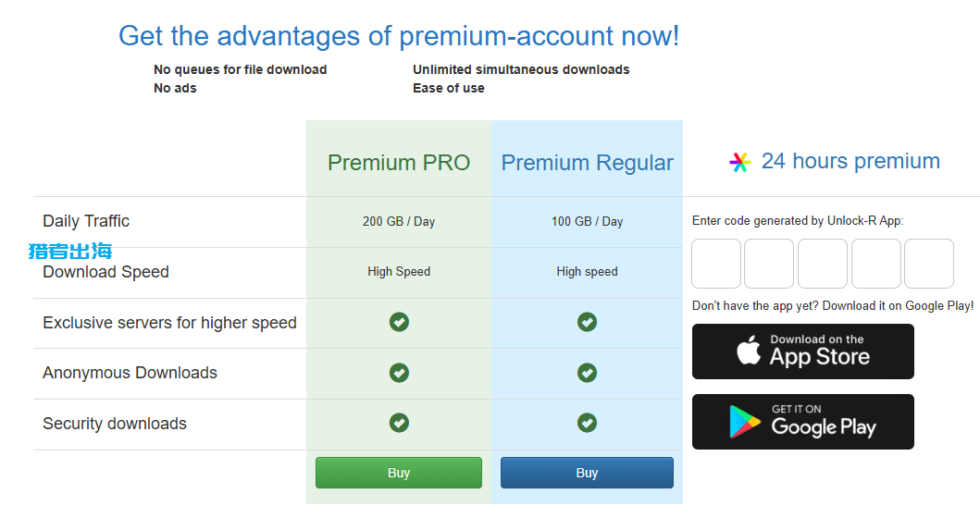Click the Google Play triangle logo

744,422
